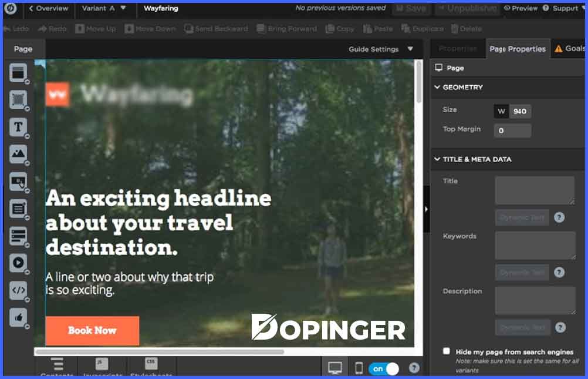Click inside the Description text field
This screenshot has height=379, width=588.
pos(535,300)
